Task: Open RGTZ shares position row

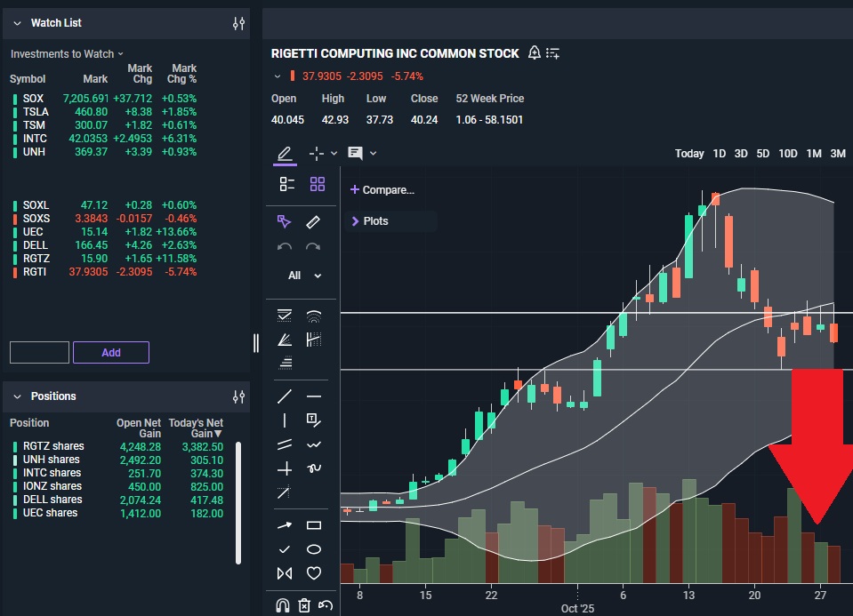Action: tap(117, 446)
